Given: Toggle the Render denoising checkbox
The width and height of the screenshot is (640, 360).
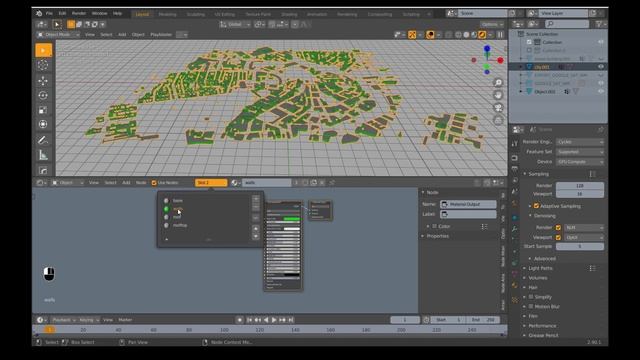Looking at the screenshot, I should click(558, 227).
